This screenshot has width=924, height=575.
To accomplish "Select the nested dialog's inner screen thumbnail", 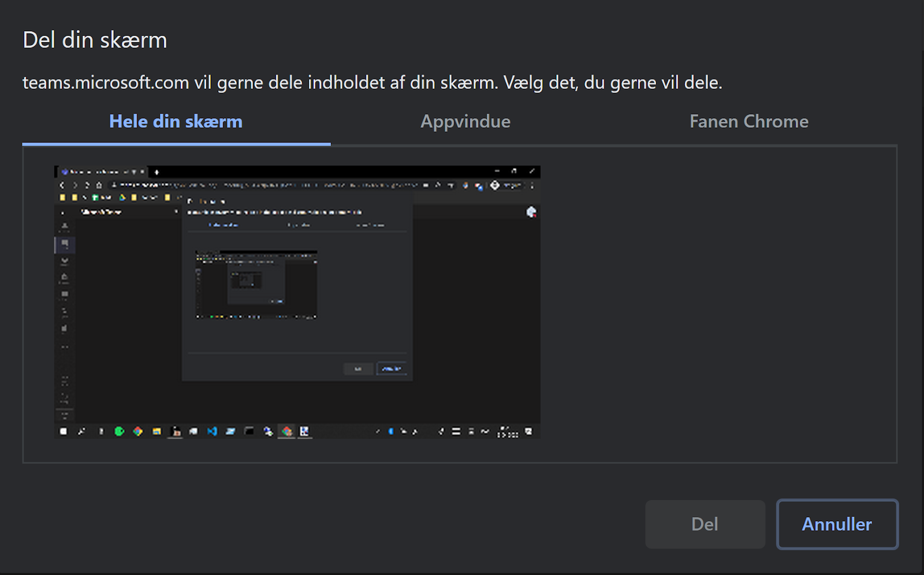I will (256, 285).
